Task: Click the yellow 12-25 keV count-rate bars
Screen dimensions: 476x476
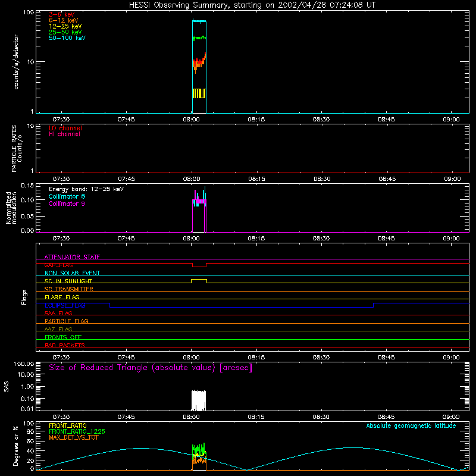Action: point(199,93)
